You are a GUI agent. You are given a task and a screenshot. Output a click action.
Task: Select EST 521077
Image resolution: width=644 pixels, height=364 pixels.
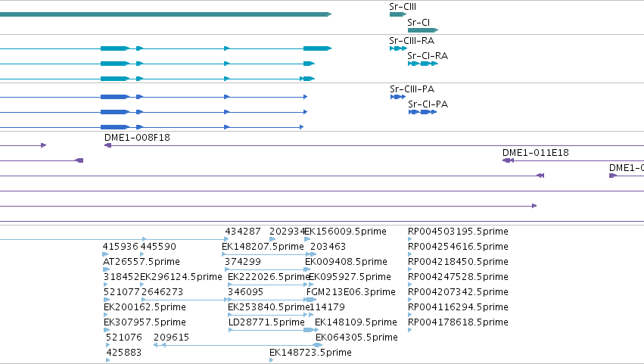(122, 292)
